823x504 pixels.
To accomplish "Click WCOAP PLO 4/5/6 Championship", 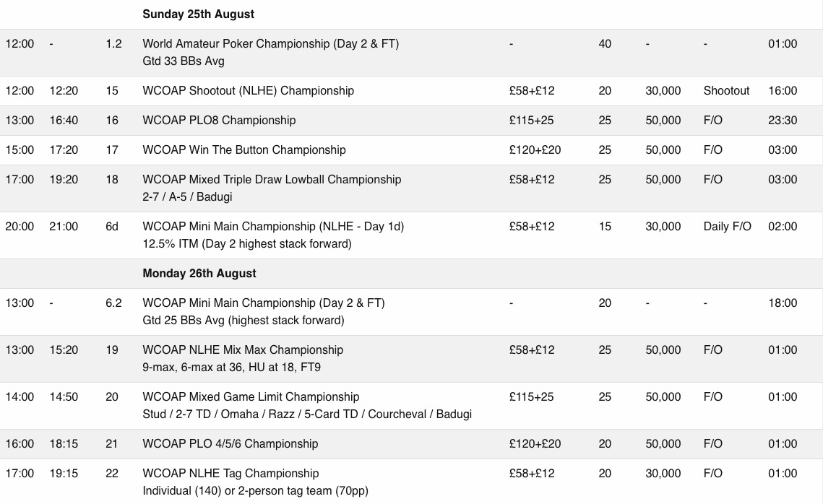I will 230,443.
